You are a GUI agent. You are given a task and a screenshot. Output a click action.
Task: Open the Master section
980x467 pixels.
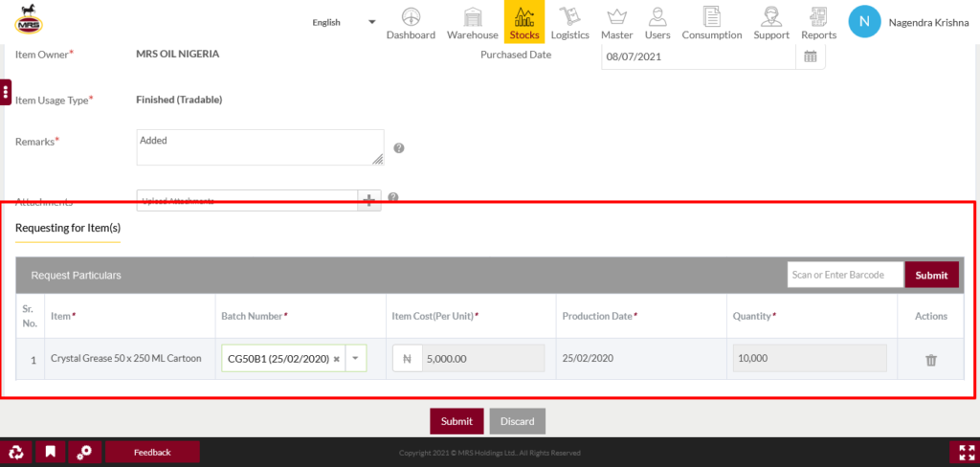(x=617, y=23)
